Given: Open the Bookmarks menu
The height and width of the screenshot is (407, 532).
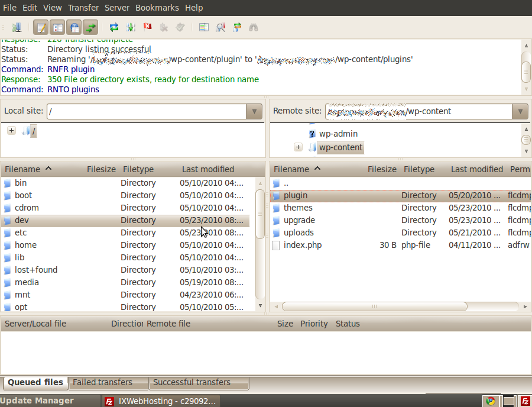Looking at the screenshot, I should (157, 8).
